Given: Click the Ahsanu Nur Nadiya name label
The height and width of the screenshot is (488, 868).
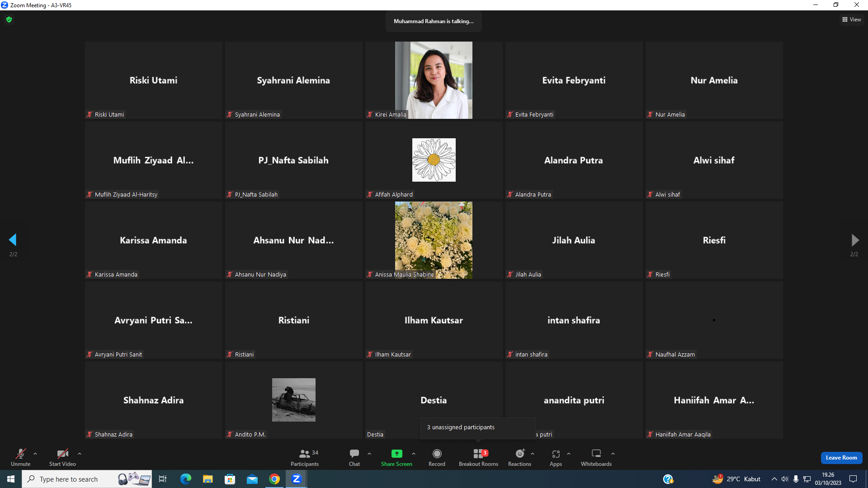Looking at the screenshot, I should pos(260,275).
